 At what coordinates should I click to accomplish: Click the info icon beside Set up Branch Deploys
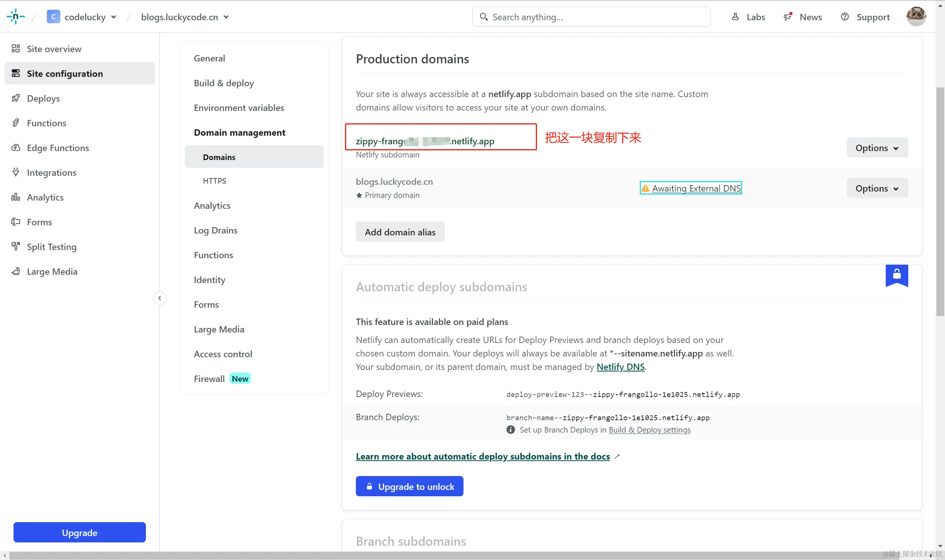pyautogui.click(x=510, y=430)
